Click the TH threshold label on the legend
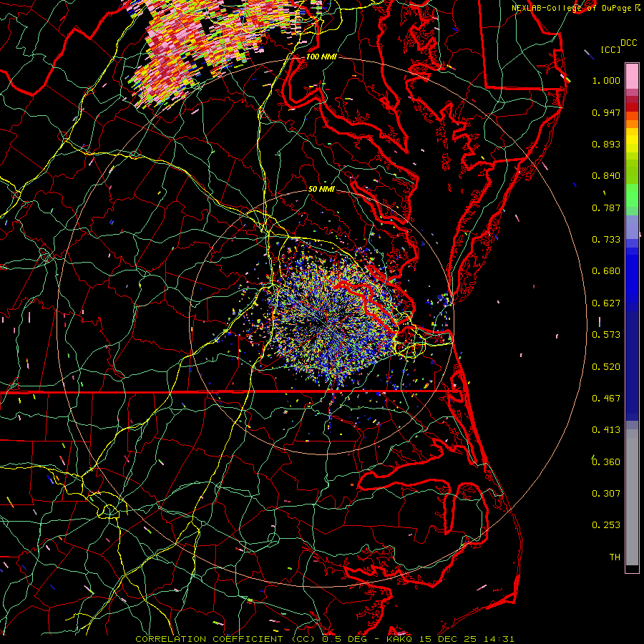The image size is (644, 644). (615, 557)
